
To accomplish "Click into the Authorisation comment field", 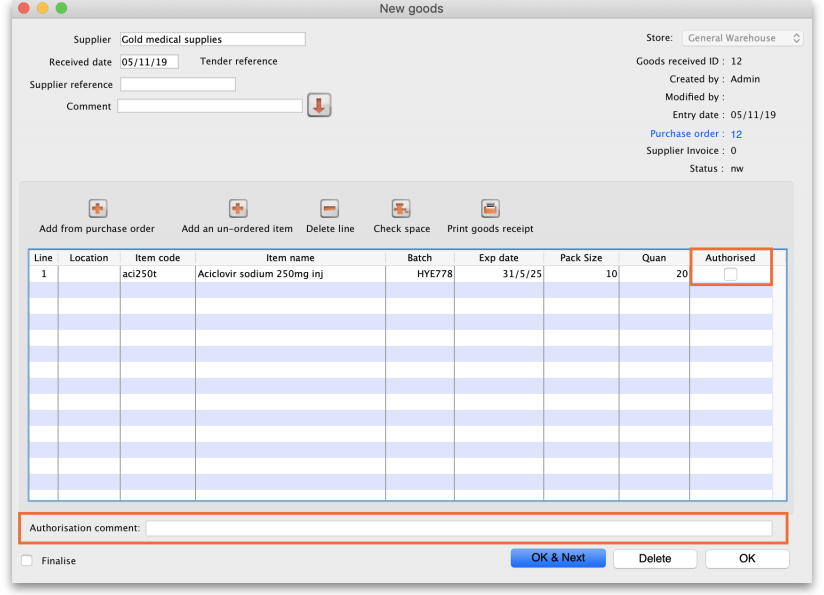I will coord(458,528).
